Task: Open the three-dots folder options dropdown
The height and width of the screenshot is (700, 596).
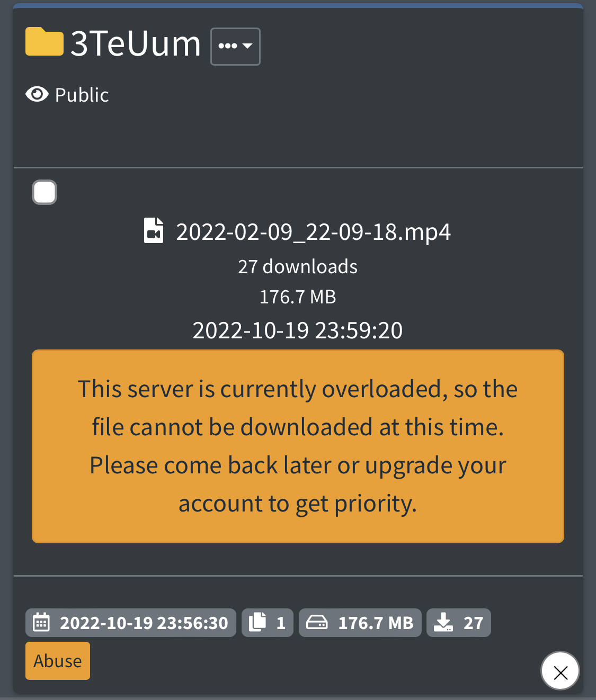Action: [x=235, y=47]
